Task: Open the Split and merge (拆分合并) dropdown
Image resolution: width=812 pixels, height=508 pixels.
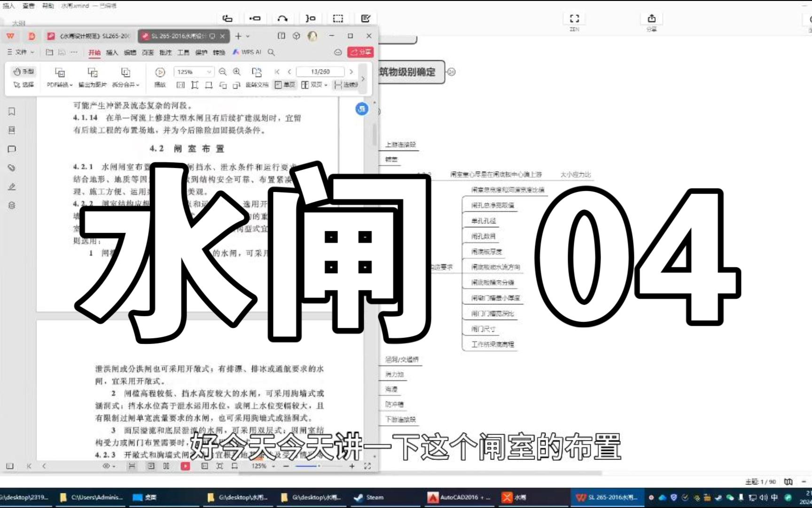Action: (x=125, y=85)
